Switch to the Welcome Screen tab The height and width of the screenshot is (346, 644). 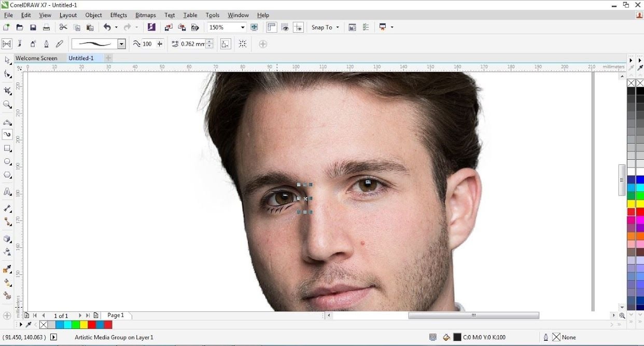[36, 58]
